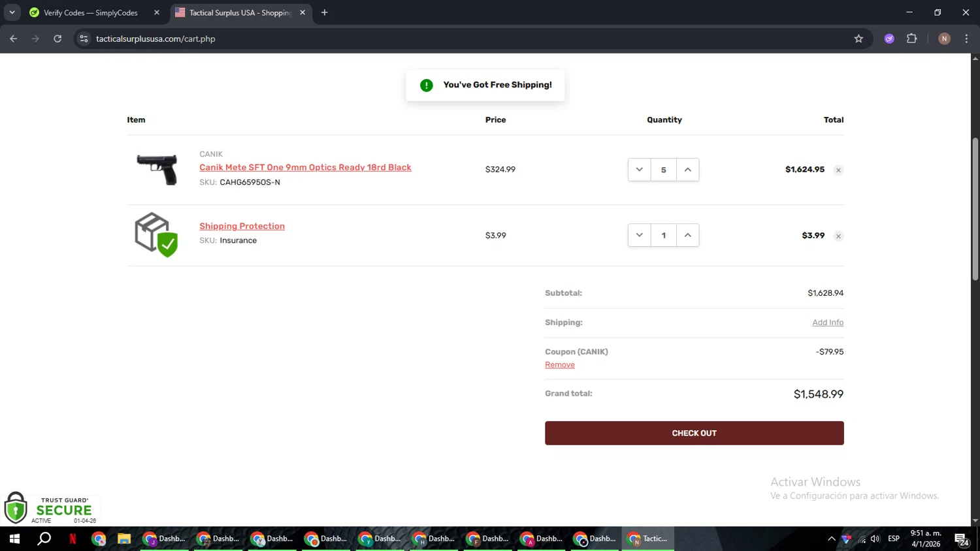Click Add Info for shipping
Viewport: 980px width, 551px height.
[828, 323]
